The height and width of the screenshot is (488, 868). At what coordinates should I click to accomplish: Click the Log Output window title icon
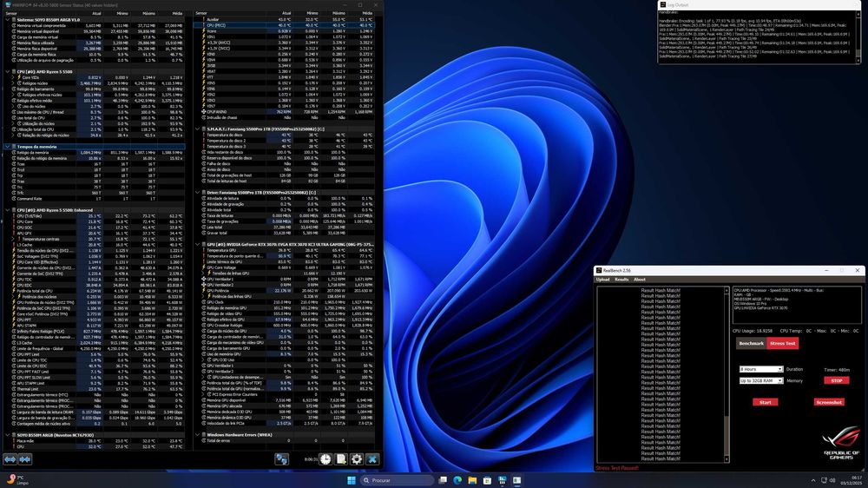(x=662, y=4)
